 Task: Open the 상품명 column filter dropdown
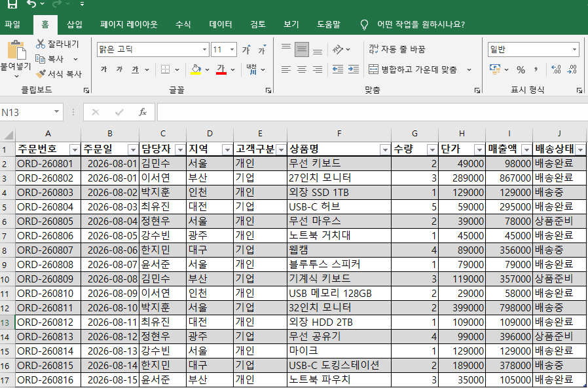click(x=385, y=150)
